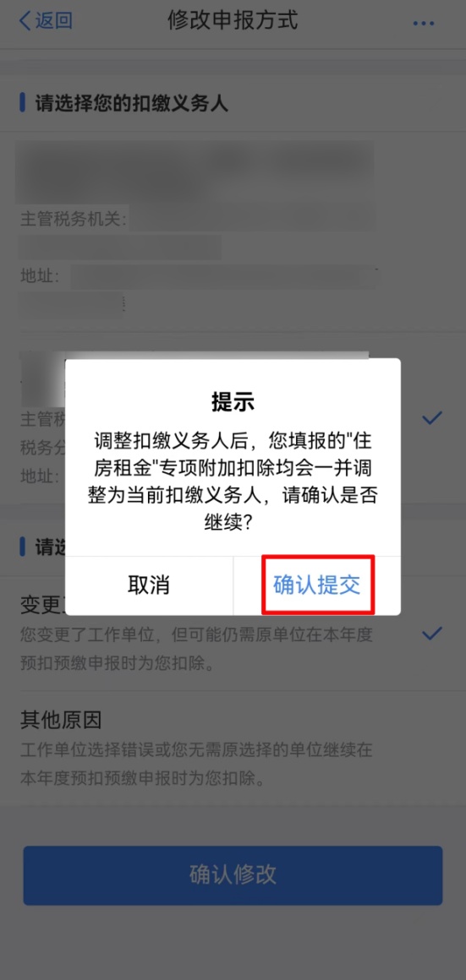Tap the back chevron arrow icon

click(x=25, y=21)
